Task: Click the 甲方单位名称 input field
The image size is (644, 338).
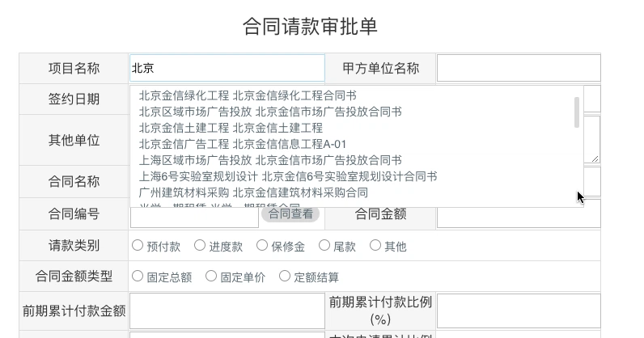Action: pos(519,68)
